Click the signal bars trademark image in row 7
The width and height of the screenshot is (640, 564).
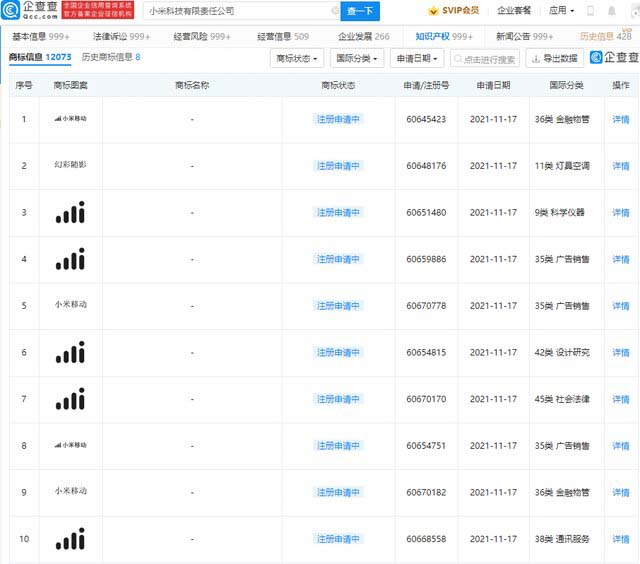[71, 399]
